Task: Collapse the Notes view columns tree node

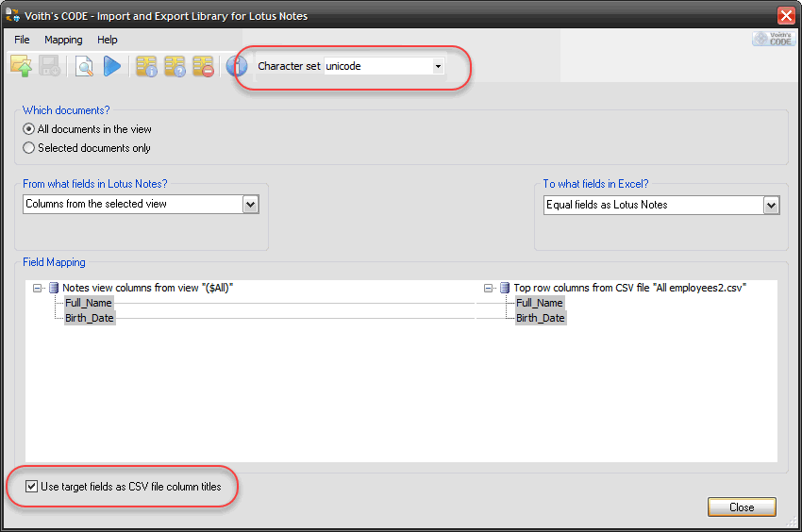Action: point(38,289)
